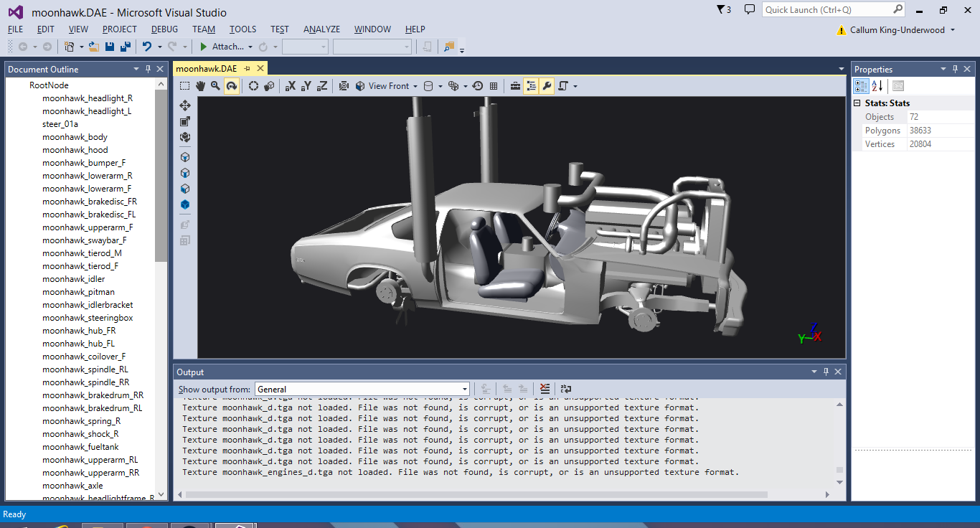Open the Toolbox from model toolbar
The image size is (980, 528).
(515, 86)
